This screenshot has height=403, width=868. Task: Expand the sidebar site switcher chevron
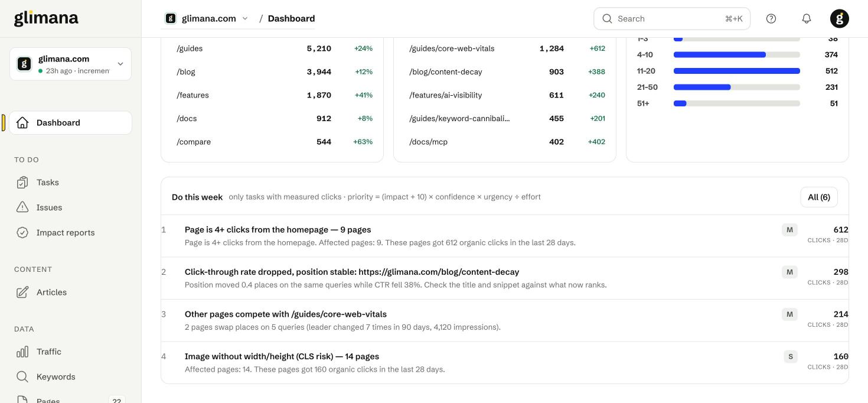(120, 64)
